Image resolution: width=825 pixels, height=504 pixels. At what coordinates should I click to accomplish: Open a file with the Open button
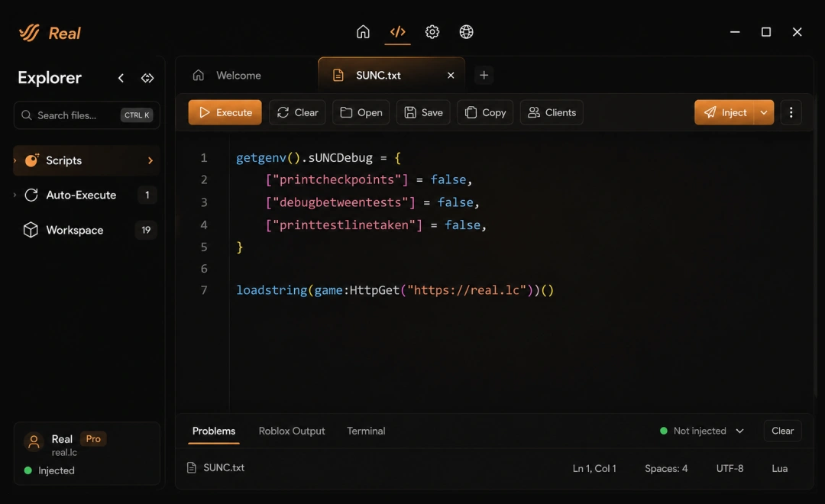pyautogui.click(x=361, y=112)
